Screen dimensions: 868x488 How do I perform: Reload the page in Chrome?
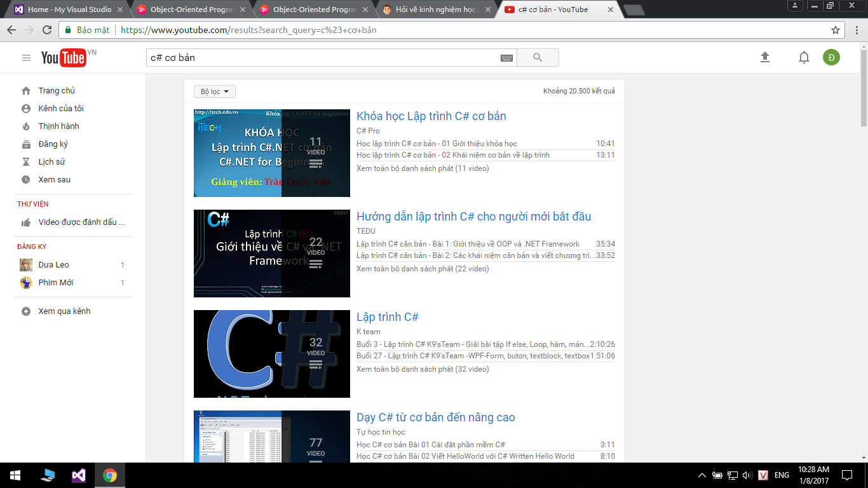pos(47,30)
